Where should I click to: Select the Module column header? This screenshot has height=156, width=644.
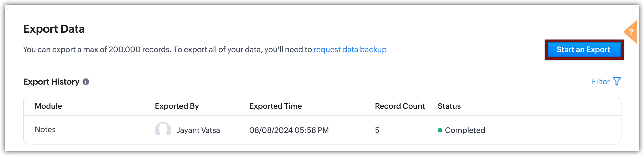[x=48, y=106]
